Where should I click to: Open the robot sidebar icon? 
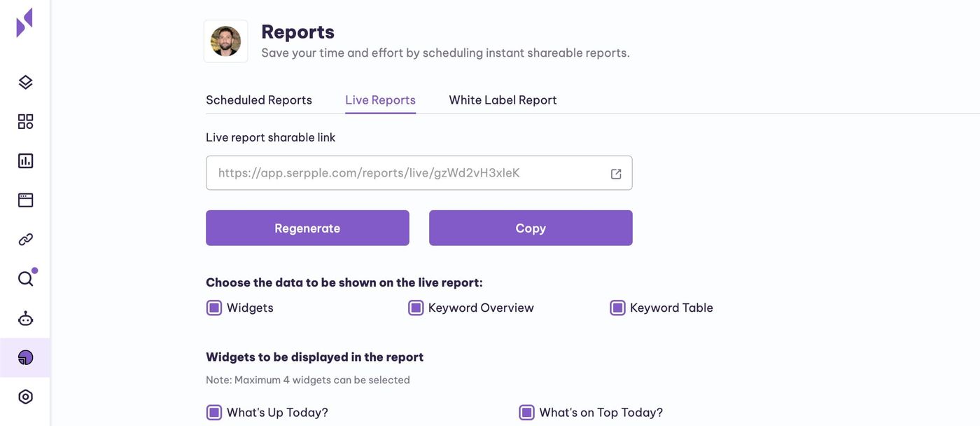tap(25, 319)
